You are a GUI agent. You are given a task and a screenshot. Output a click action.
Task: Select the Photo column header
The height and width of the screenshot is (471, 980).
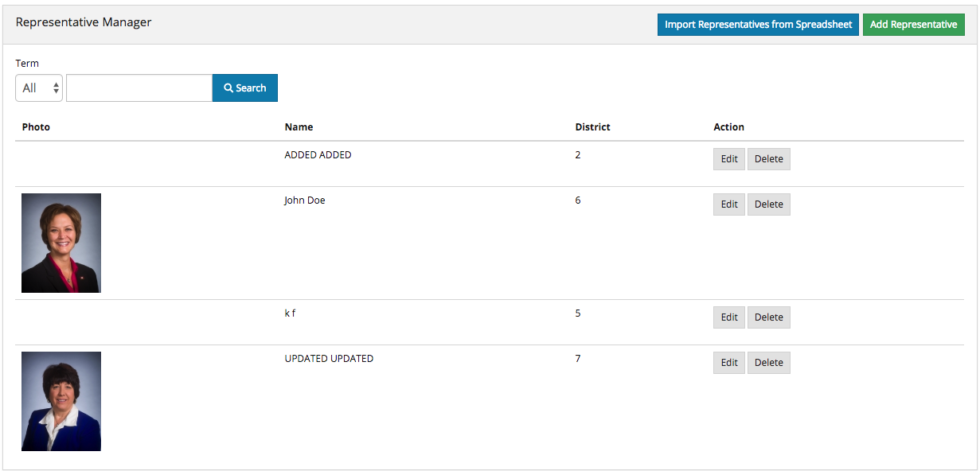(x=36, y=127)
